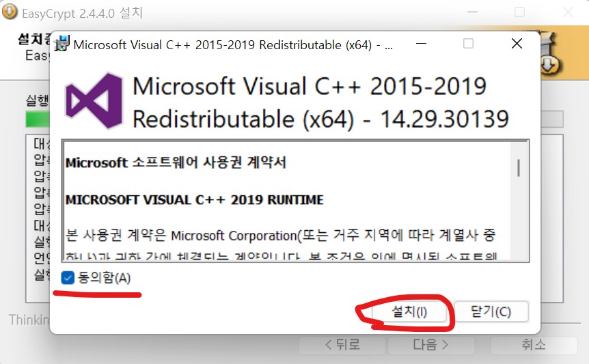Click the Visual Studio purple logo

[94, 101]
